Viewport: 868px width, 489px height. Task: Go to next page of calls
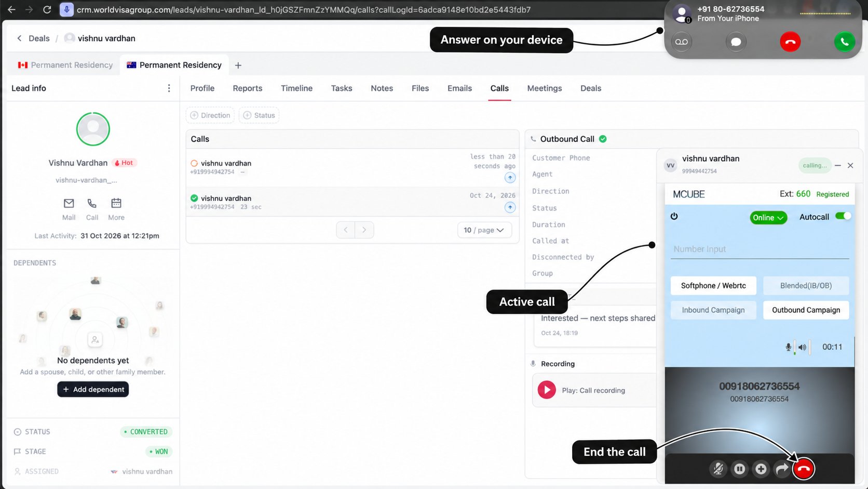(364, 230)
